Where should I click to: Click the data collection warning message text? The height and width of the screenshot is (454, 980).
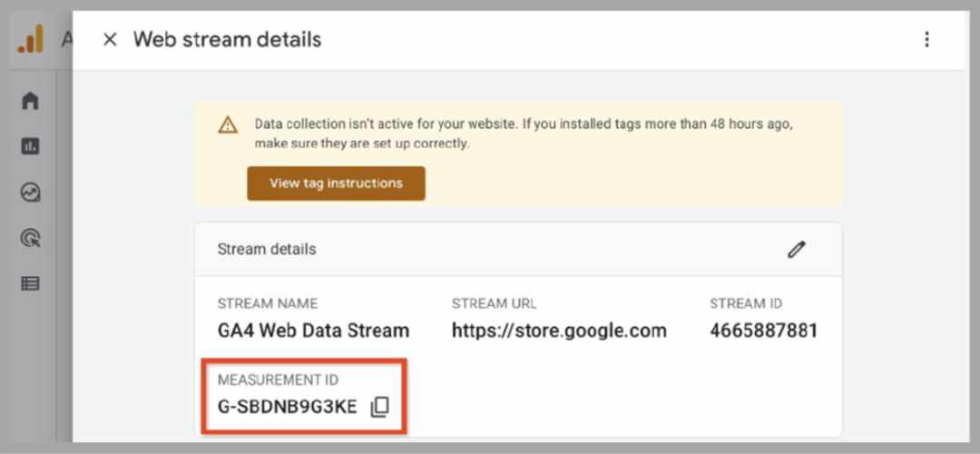pos(524,133)
